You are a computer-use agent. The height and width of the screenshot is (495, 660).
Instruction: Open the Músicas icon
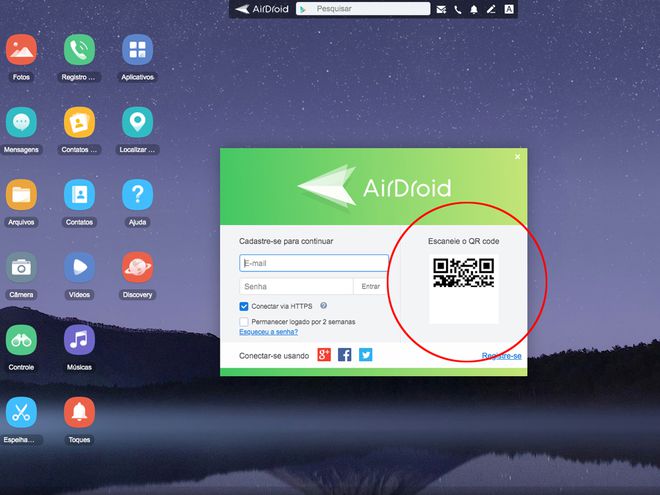pyautogui.click(x=79, y=340)
